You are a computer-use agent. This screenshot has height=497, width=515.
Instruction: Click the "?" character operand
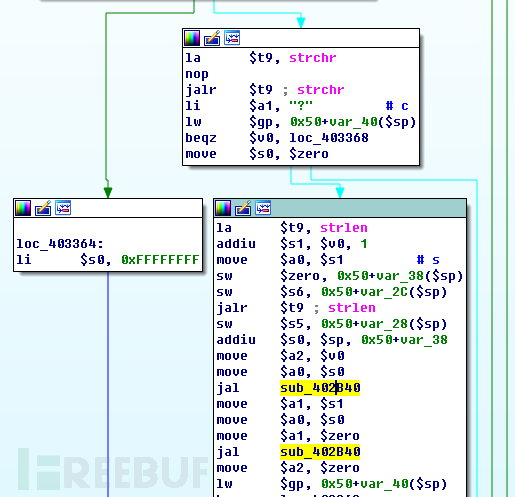pyautogui.click(x=301, y=106)
